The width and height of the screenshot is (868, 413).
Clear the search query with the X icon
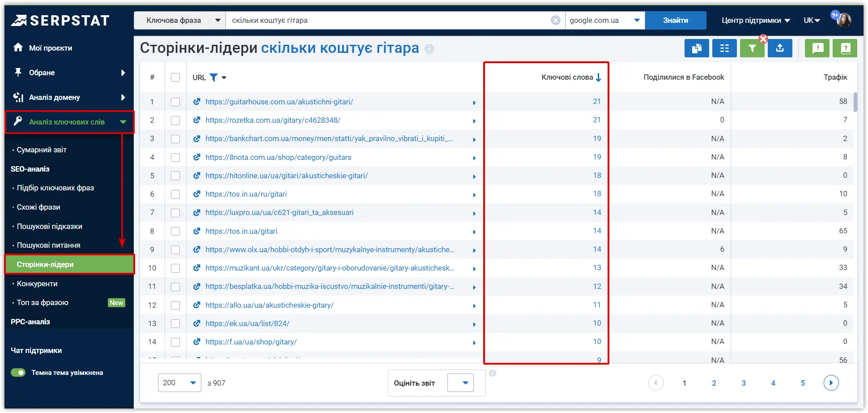[556, 20]
